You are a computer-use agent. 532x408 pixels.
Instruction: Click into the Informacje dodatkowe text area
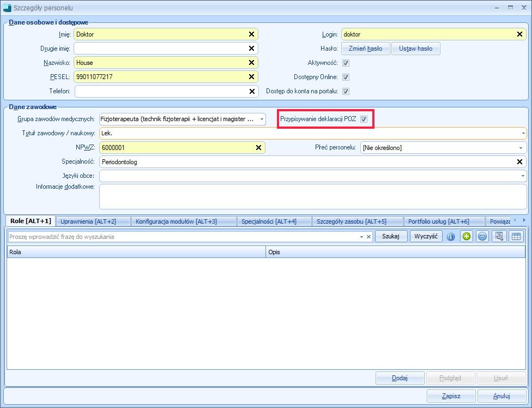click(313, 196)
